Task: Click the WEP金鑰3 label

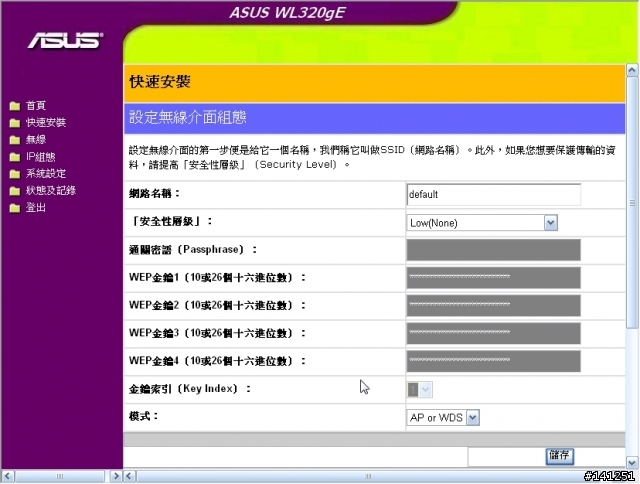Action: pos(217,333)
